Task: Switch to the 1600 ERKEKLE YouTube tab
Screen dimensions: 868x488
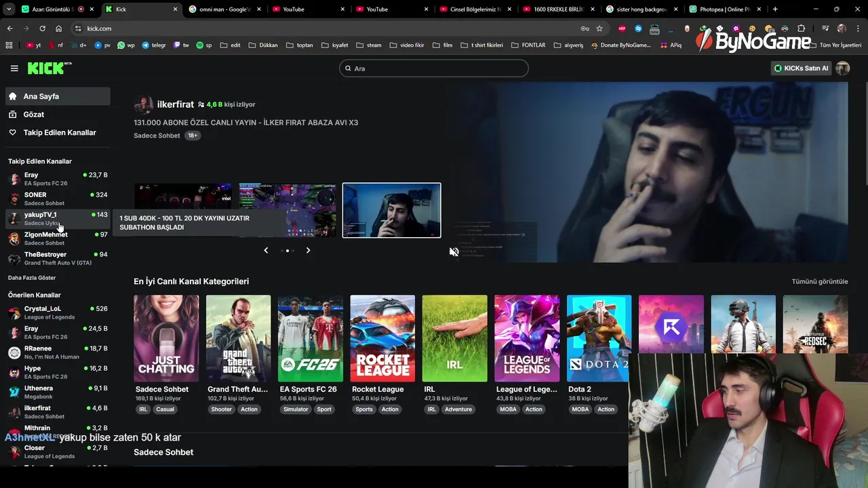Action: coord(557,9)
